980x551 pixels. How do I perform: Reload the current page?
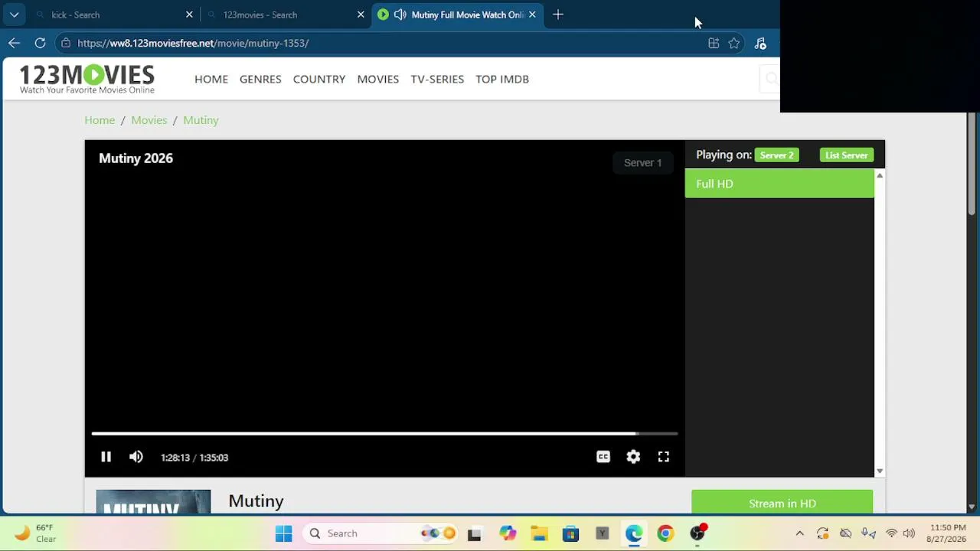tap(40, 43)
